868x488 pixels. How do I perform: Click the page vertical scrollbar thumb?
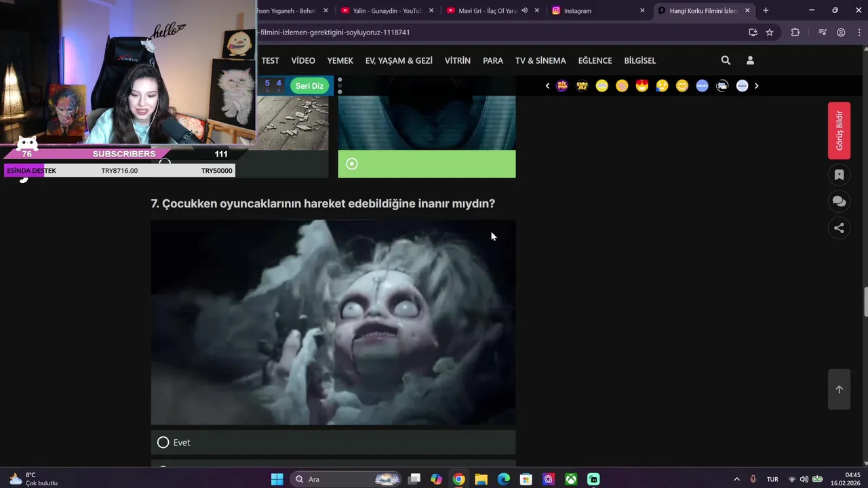point(865,302)
